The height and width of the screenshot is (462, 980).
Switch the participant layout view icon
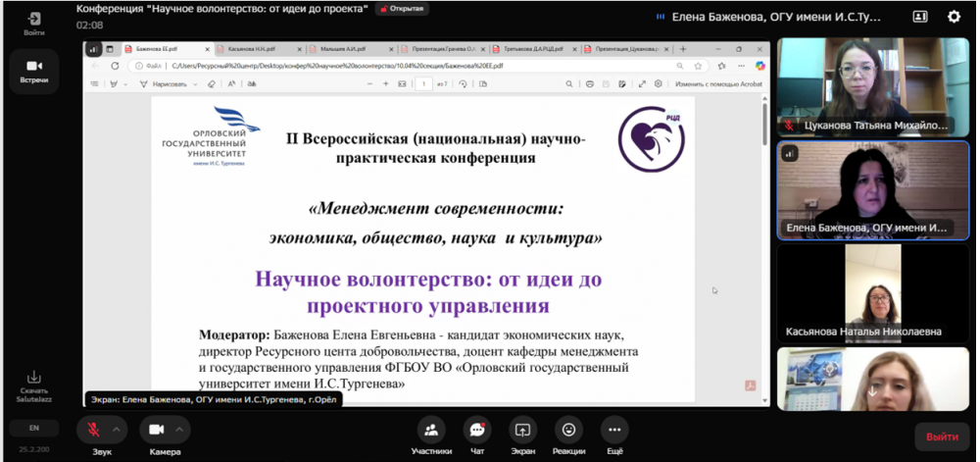pyautogui.click(x=919, y=17)
